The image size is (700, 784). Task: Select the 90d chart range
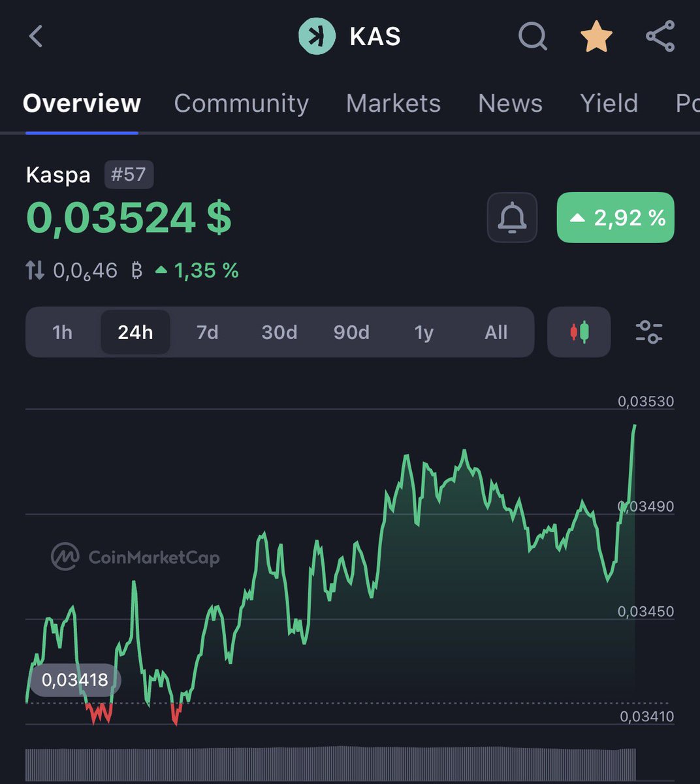(351, 333)
